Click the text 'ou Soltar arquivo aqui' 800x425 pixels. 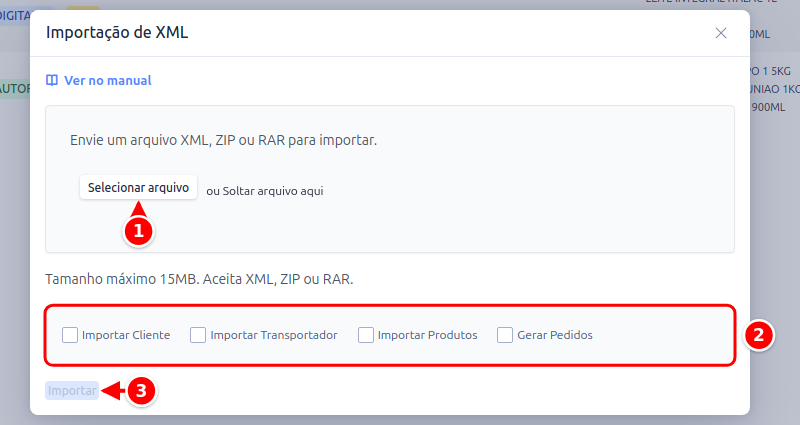coord(265,191)
